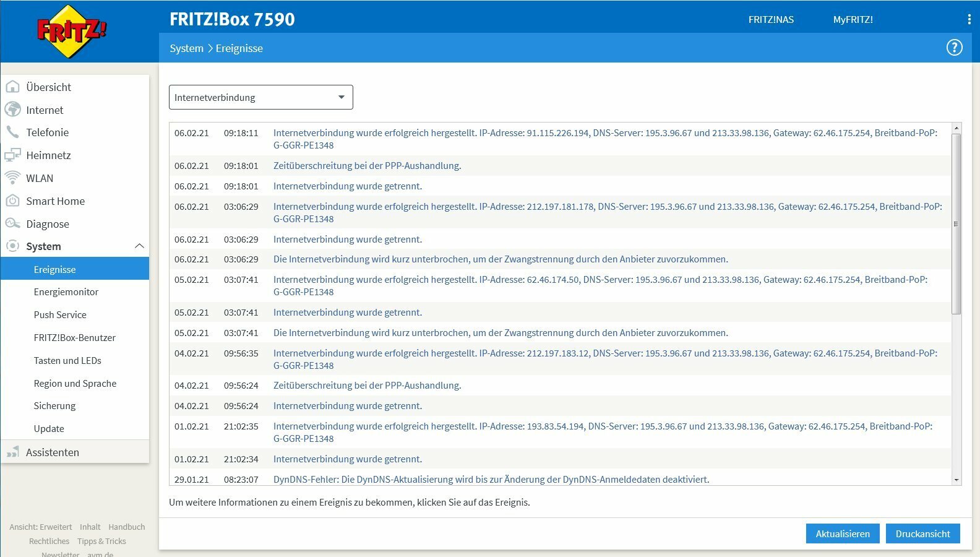980x557 pixels.
Task: Open Region und Sprache submenu item
Action: (x=75, y=384)
